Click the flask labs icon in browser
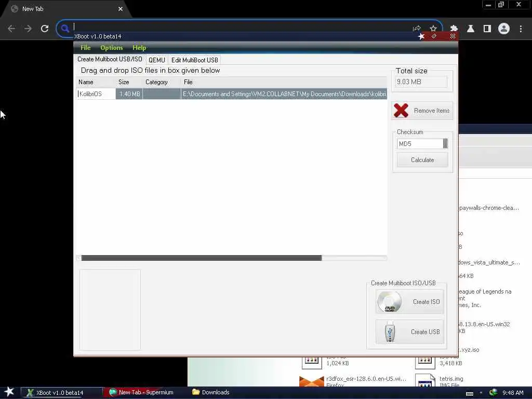 click(x=471, y=29)
